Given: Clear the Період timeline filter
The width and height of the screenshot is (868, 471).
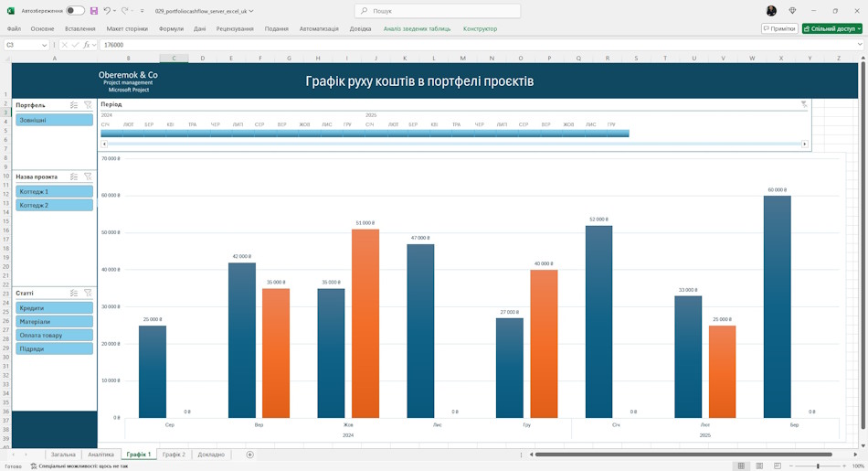Looking at the screenshot, I should click(x=804, y=104).
